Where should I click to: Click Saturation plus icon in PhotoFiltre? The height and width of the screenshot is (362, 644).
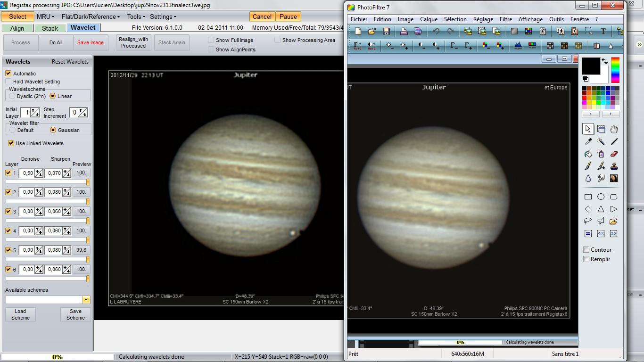500,46
